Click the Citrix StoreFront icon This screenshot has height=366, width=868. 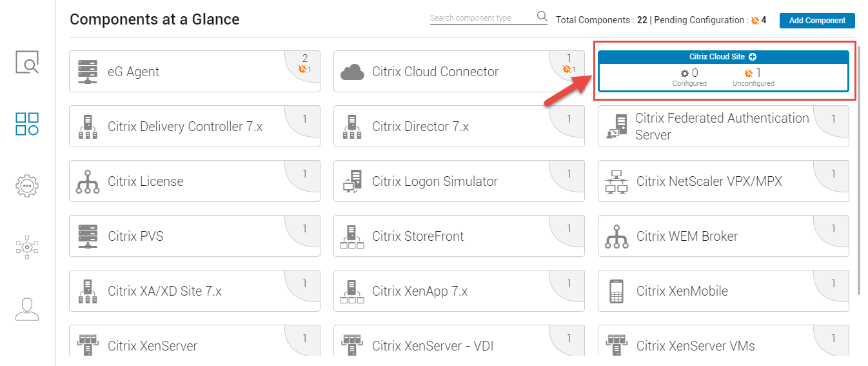352,236
